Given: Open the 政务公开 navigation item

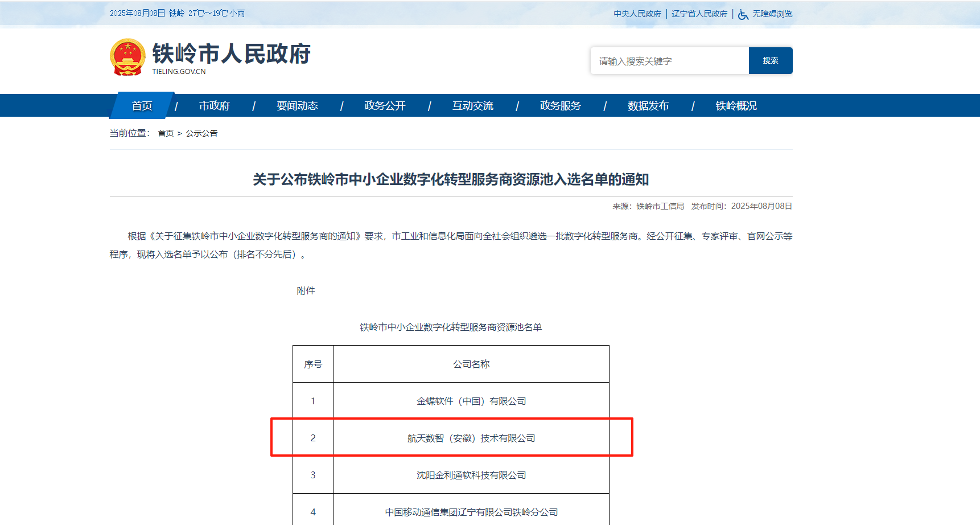Looking at the screenshot, I should tap(385, 106).
